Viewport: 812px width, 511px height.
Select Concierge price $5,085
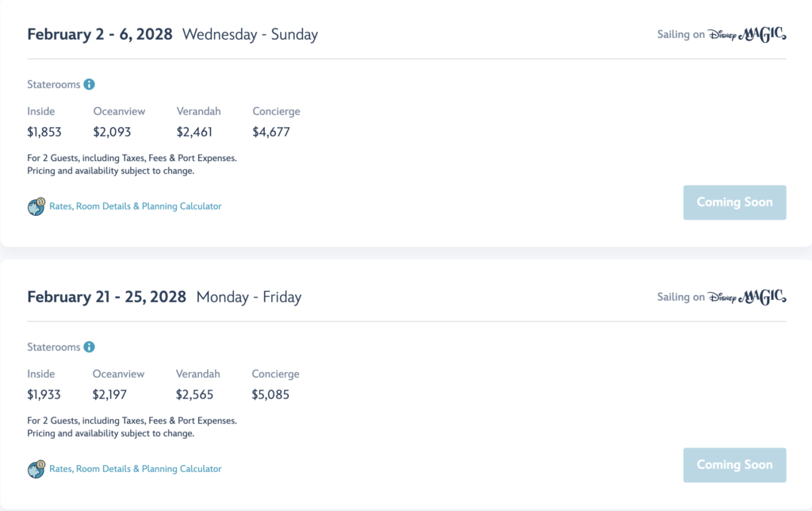[x=270, y=395]
